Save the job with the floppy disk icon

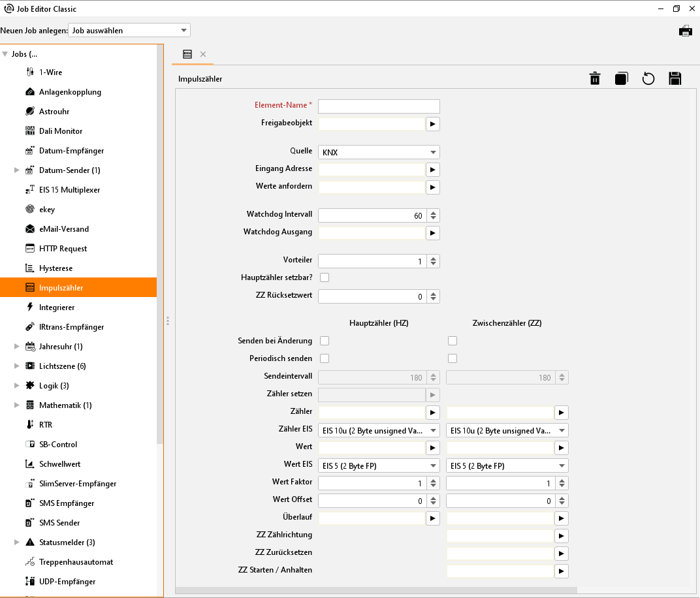[675, 79]
